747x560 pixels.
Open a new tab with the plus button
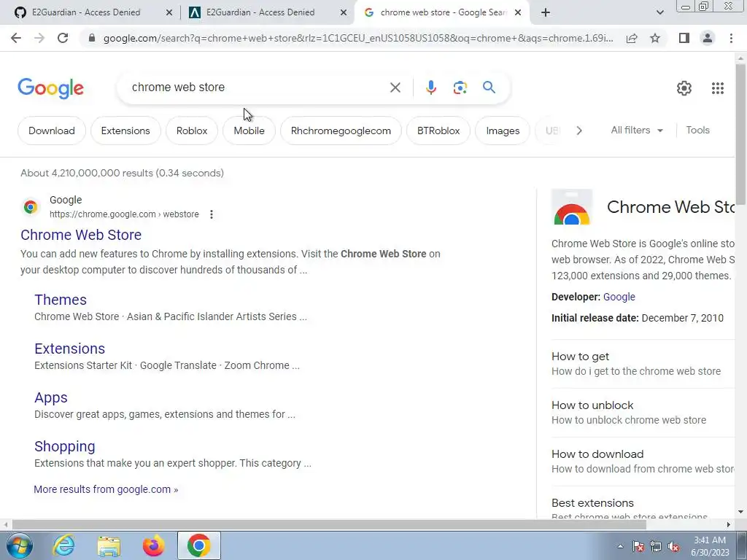(x=546, y=12)
